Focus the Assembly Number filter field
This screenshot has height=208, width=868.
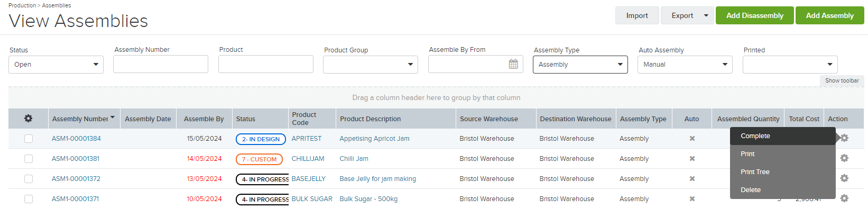[161, 64]
